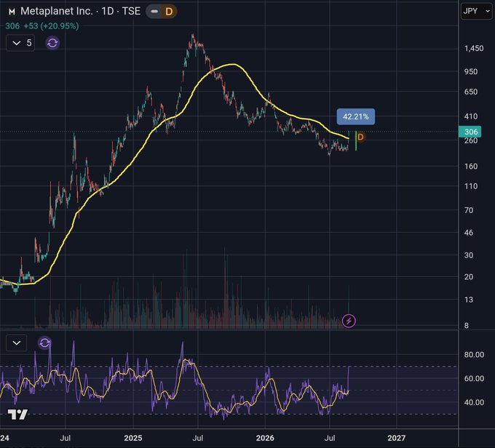Image resolution: width=495 pixels, height=448 pixels.
Task: Click the orange D dividend marker near the latest candle
Action: point(360,137)
